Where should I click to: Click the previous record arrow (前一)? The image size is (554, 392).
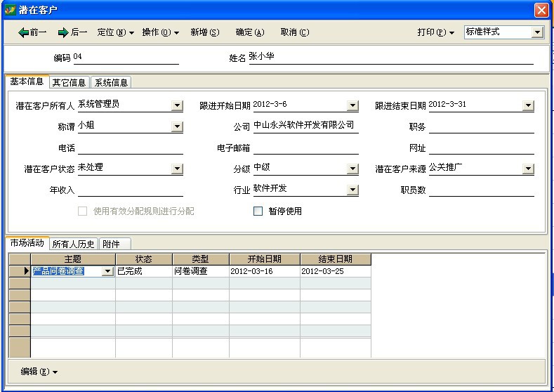pyautogui.click(x=32, y=32)
